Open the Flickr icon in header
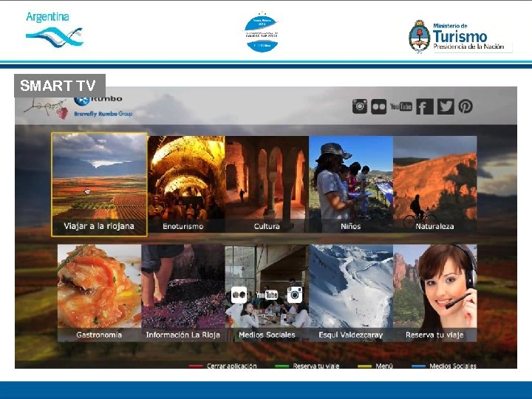 click(x=378, y=106)
